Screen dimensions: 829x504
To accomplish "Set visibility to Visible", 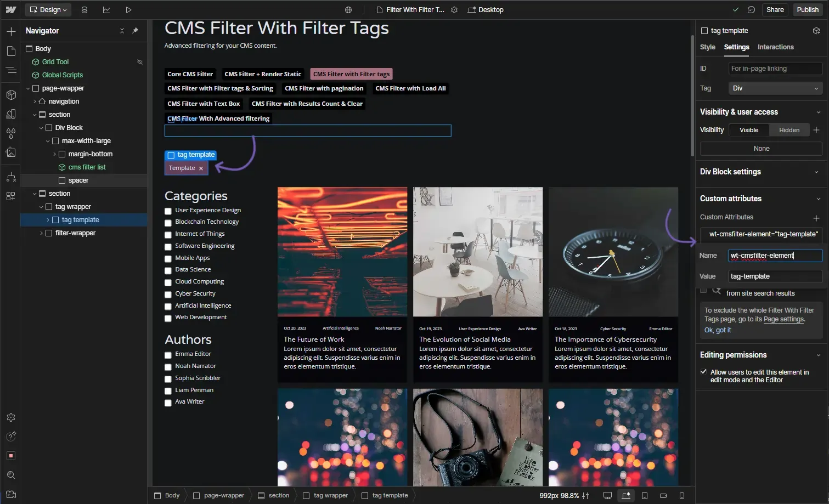I will click(749, 130).
